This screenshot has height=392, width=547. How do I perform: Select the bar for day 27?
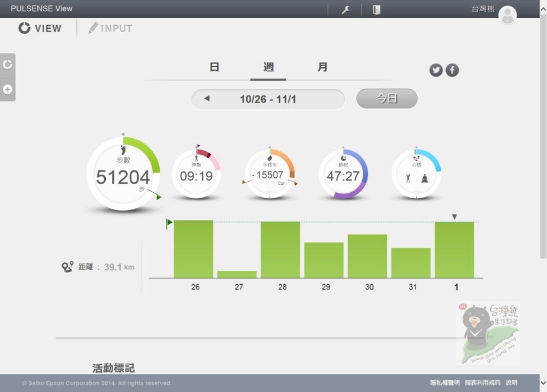[237, 275]
